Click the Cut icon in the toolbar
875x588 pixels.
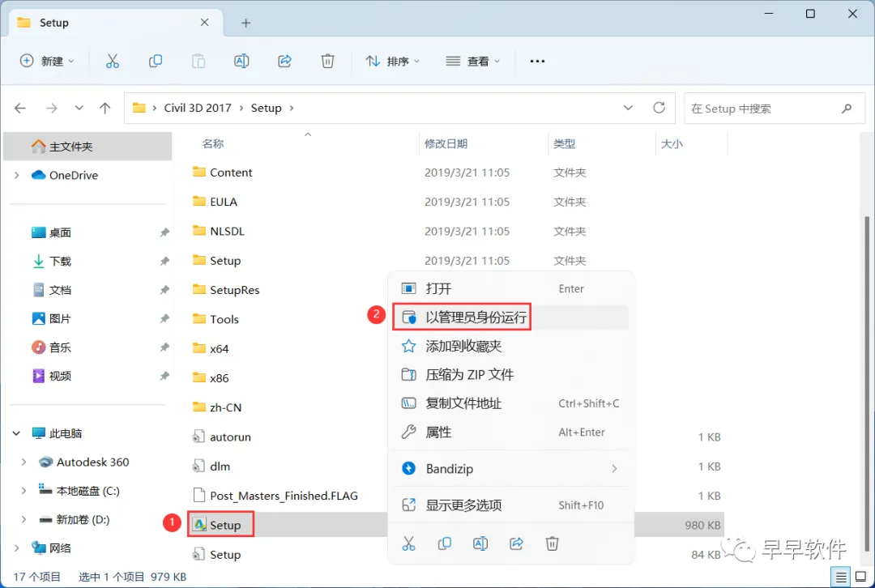[112, 61]
